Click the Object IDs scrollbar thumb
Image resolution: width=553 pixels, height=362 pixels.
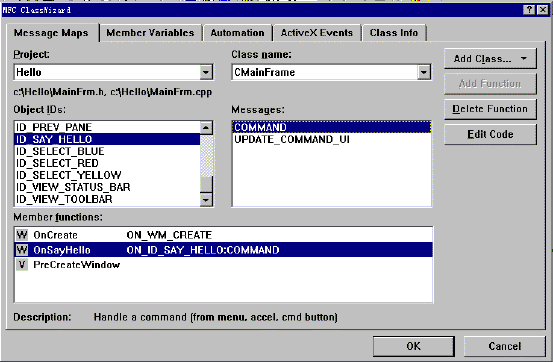pos(206,184)
